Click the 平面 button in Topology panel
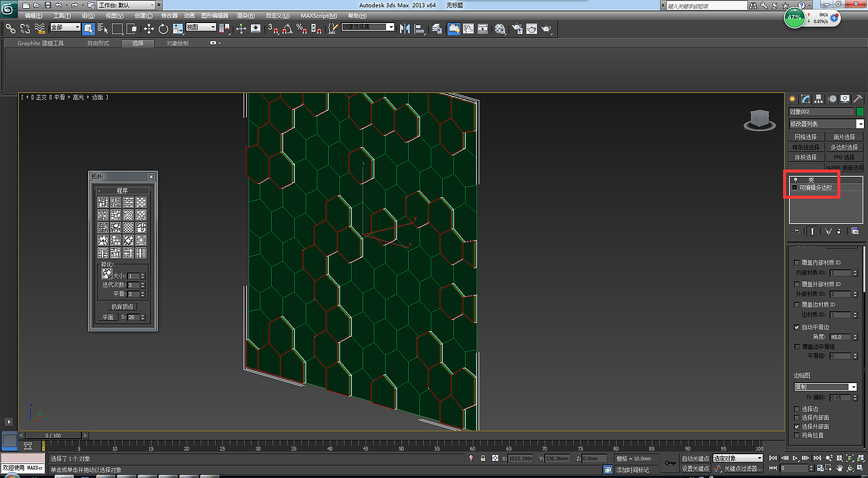 coord(108,317)
